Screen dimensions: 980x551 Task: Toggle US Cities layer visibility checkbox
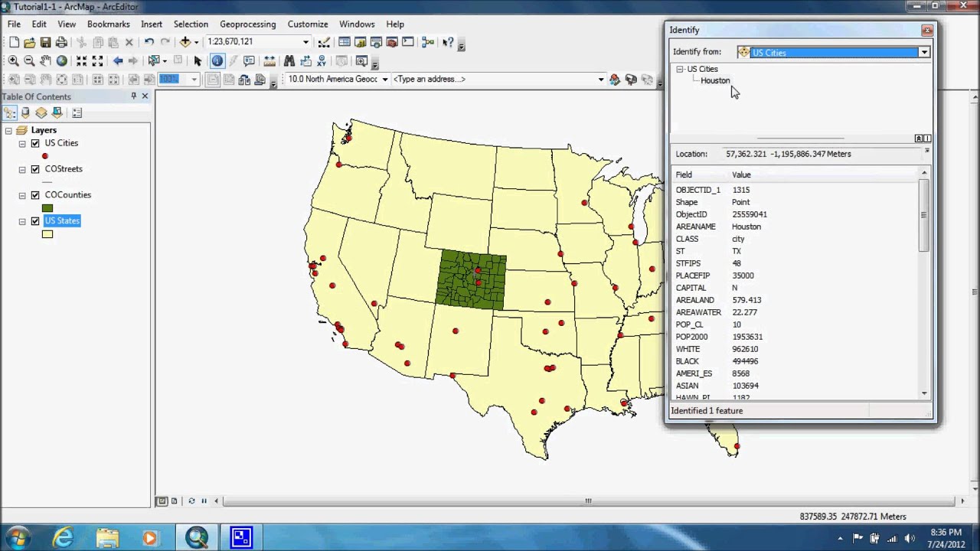[x=35, y=143]
